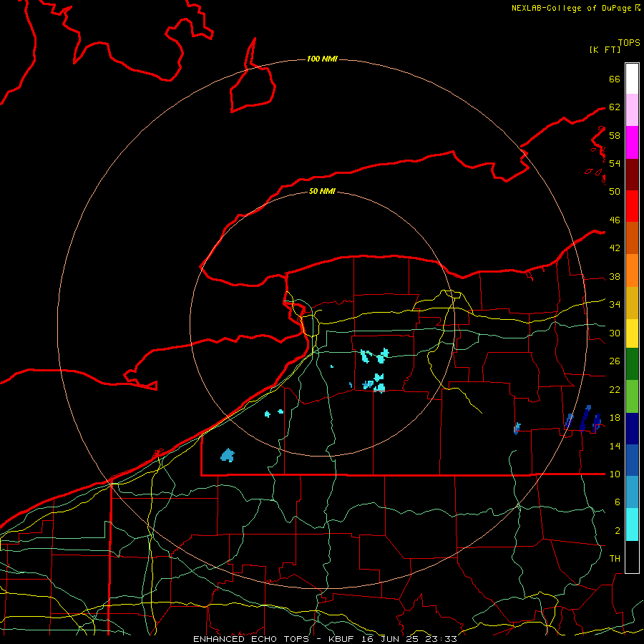Click the 50 NMI range ring label
Image resolution: width=644 pixels, height=644 pixels.
coord(322,191)
